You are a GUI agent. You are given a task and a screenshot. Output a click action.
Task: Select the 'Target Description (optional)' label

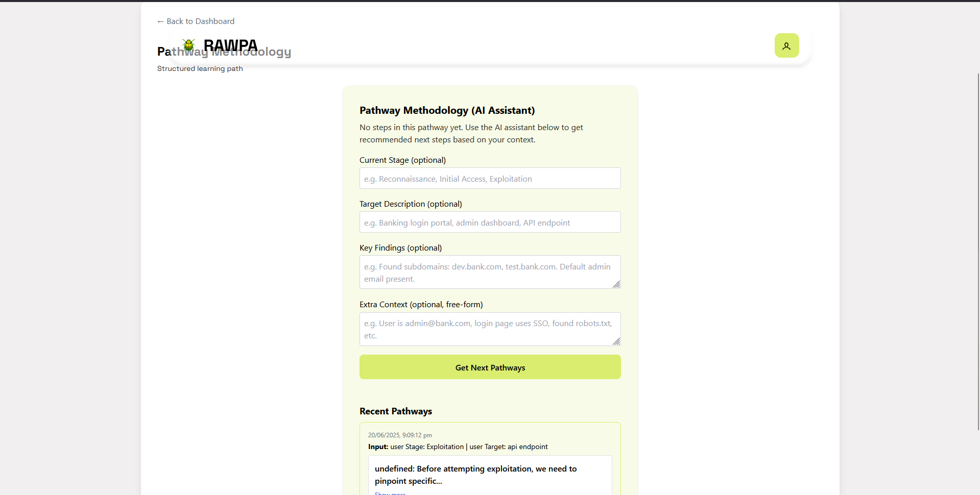point(411,204)
